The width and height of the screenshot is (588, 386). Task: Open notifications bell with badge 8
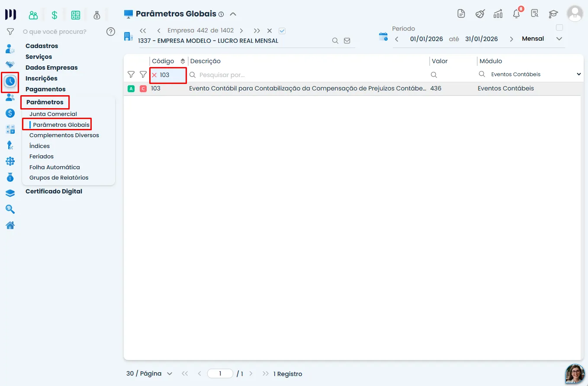pyautogui.click(x=517, y=13)
